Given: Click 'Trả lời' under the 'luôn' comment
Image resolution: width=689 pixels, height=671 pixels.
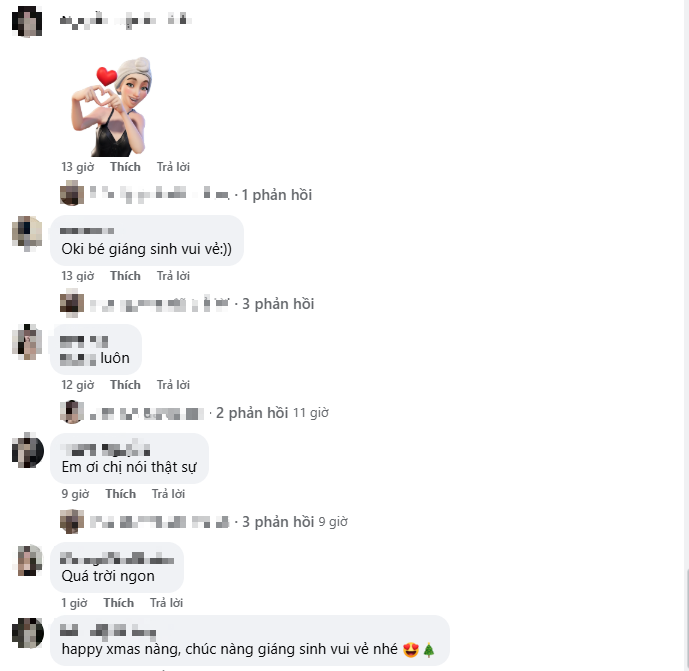Looking at the screenshot, I should click(173, 385).
